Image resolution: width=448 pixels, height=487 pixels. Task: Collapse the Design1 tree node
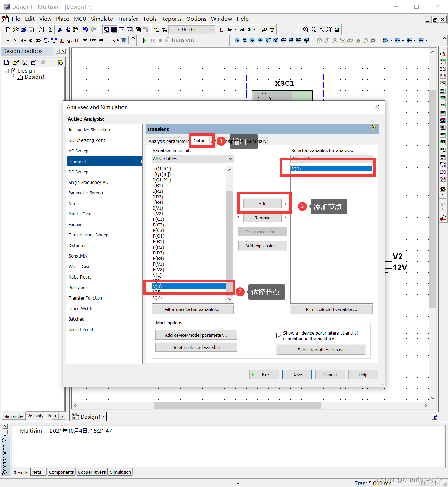[7, 71]
